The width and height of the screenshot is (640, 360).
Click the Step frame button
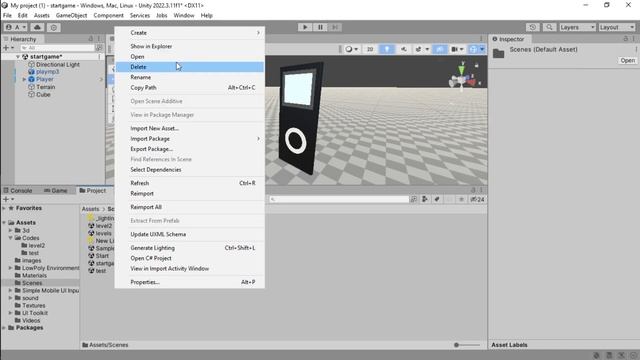pyautogui.click(x=335, y=27)
